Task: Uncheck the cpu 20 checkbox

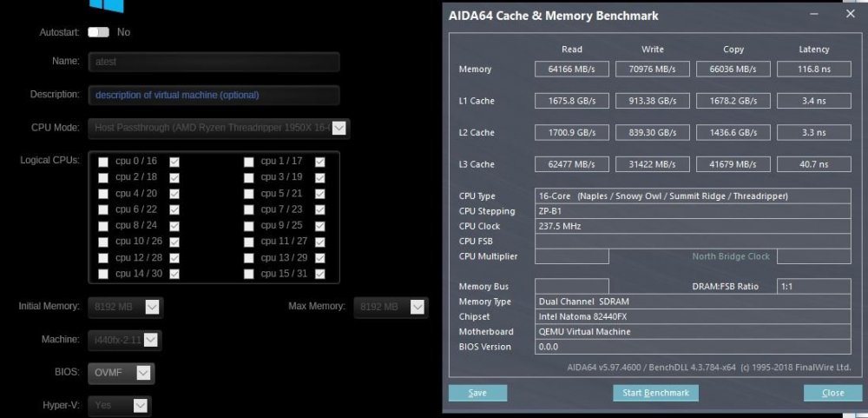Action: tap(174, 194)
